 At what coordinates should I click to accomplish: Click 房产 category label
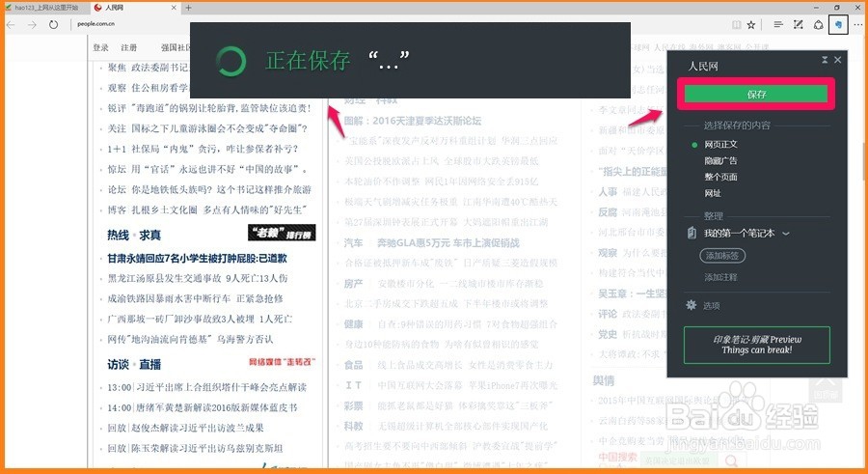[x=353, y=283]
